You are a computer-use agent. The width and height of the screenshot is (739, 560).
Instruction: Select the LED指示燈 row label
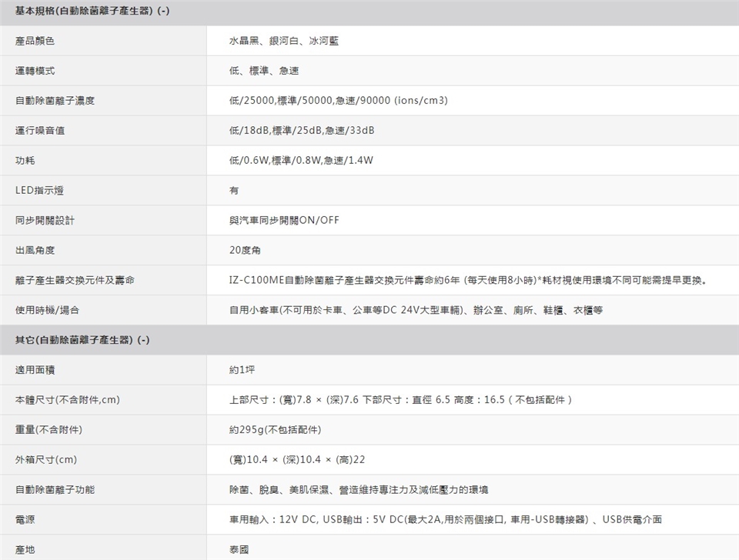(x=40, y=191)
